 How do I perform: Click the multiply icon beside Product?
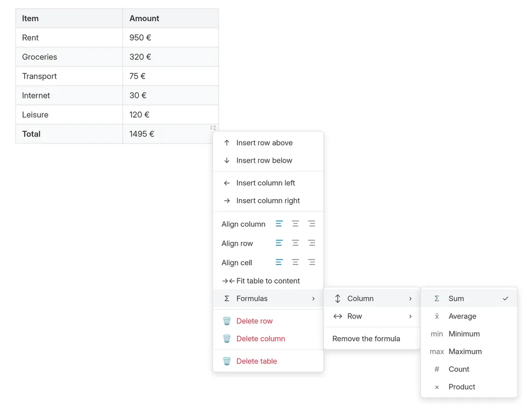coord(437,387)
